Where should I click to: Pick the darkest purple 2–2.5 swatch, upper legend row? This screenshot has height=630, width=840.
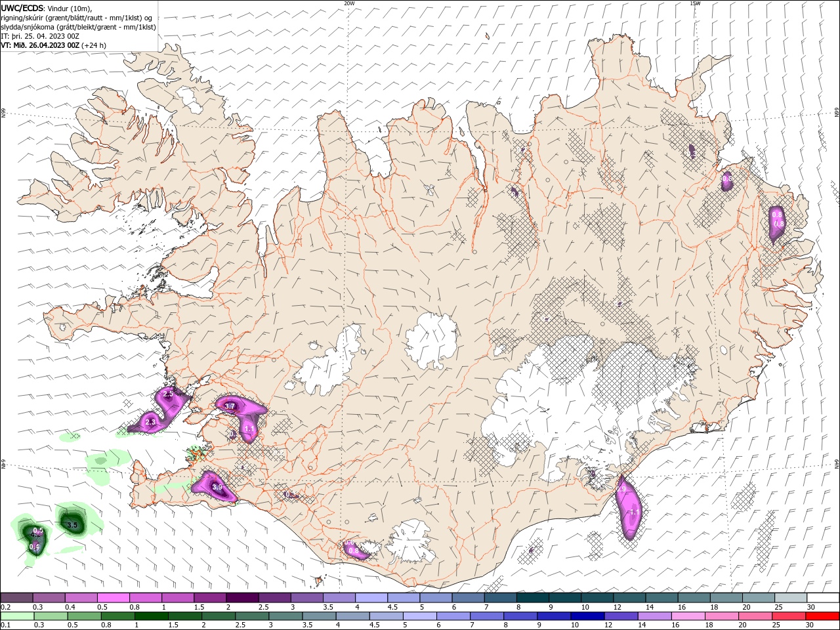(x=242, y=598)
